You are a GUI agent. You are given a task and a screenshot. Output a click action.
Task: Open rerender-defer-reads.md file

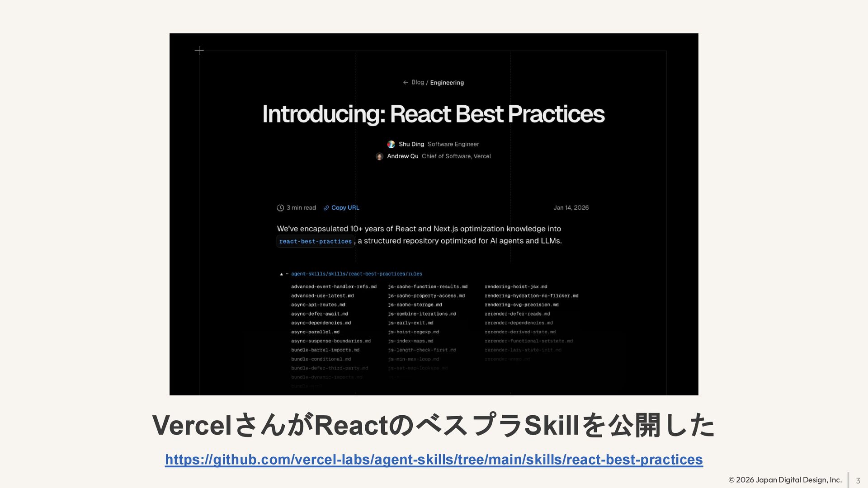tap(517, 314)
